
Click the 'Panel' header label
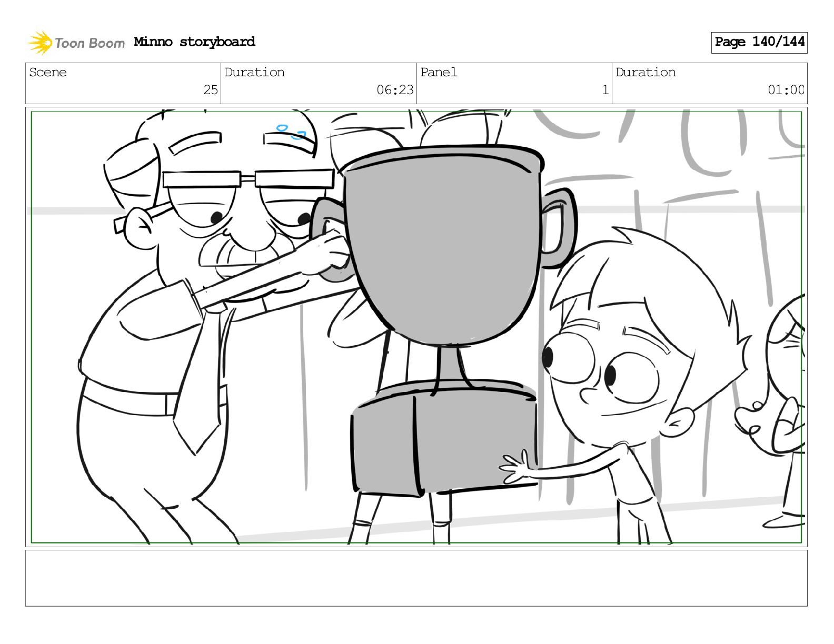point(439,72)
